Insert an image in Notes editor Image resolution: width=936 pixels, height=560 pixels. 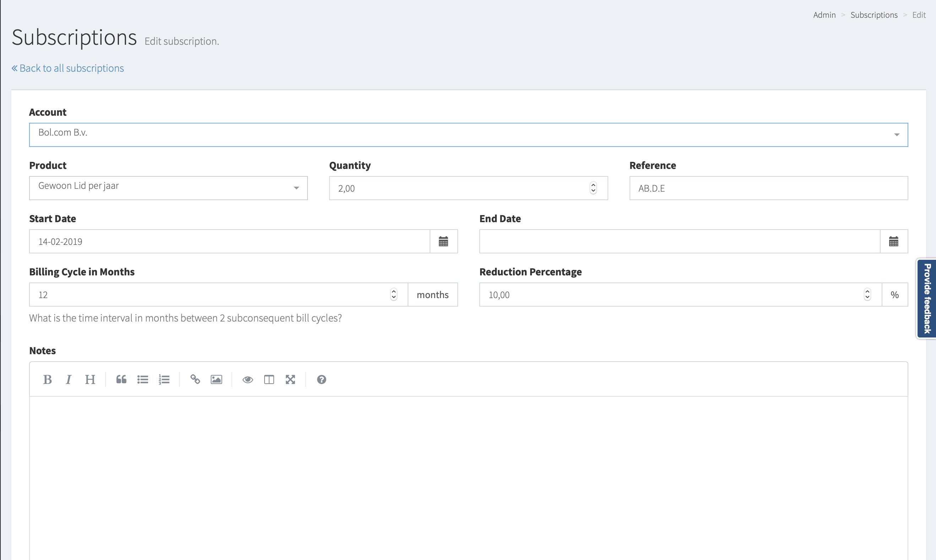coord(216,379)
